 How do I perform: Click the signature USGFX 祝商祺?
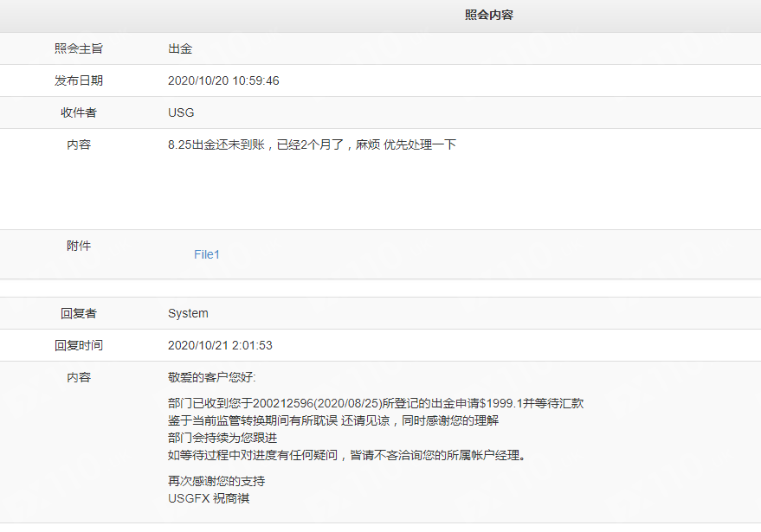209,498
